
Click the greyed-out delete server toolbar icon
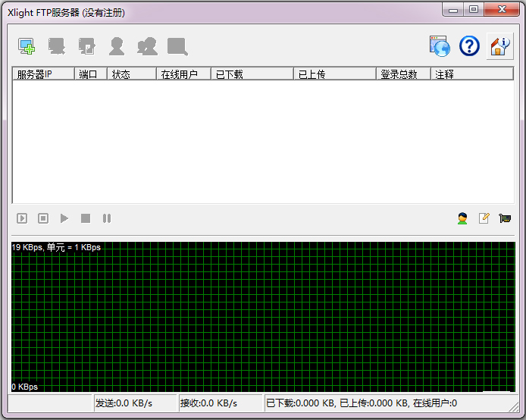(x=56, y=46)
